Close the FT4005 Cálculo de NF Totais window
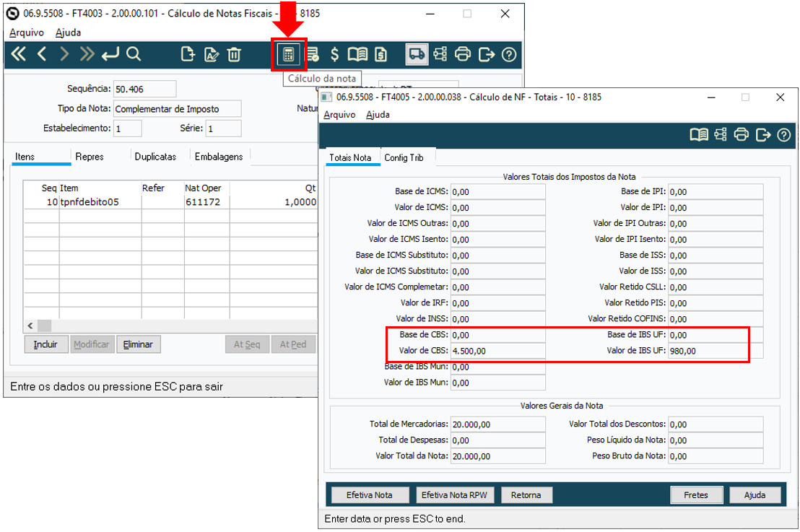Viewport: 800px width, 532px height. tap(780, 97)
